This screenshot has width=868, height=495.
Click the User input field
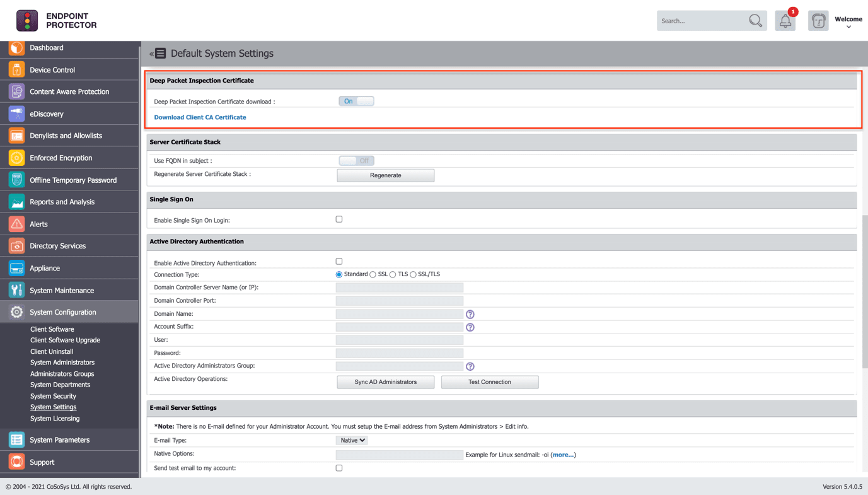pyautogui.click(x=400, y=340)
